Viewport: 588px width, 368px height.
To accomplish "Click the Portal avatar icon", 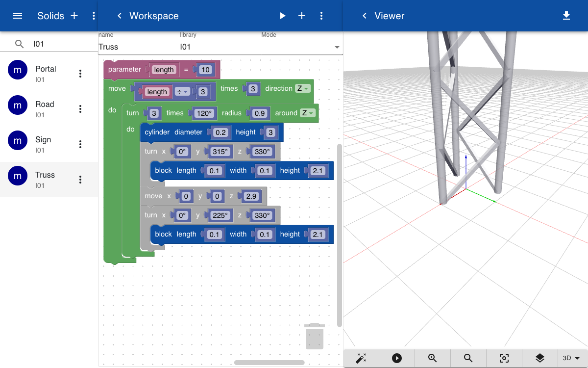I will tap(18, 70).
